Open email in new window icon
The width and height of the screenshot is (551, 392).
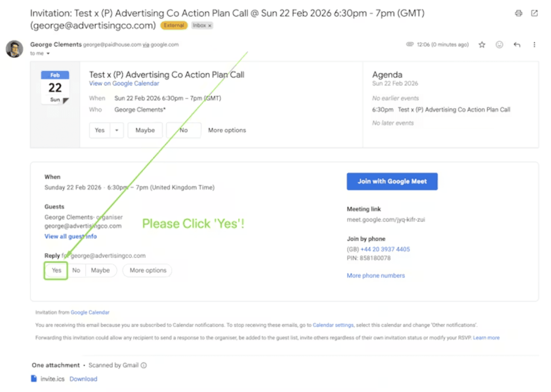[x=534, y=13]
